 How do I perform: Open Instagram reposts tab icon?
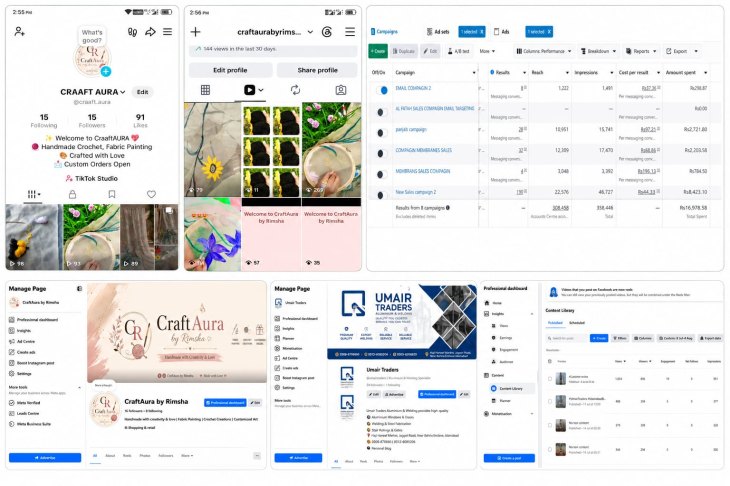coord(295,90)
